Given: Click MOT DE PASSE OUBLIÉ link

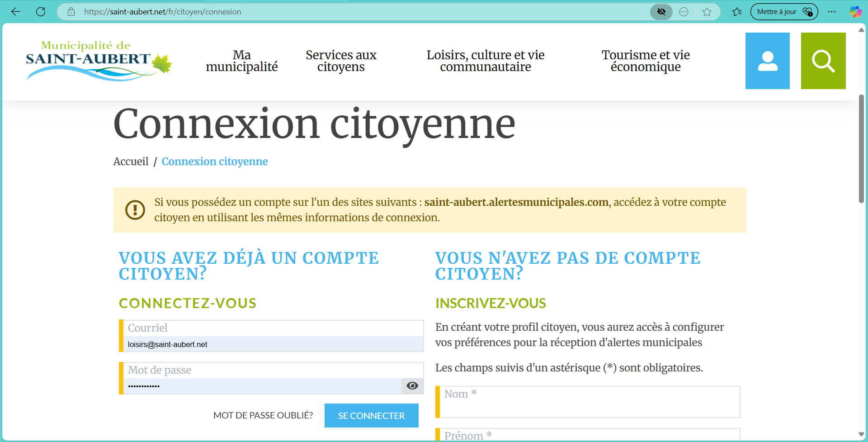Looking at the screenshot, I should coord(263,415).
